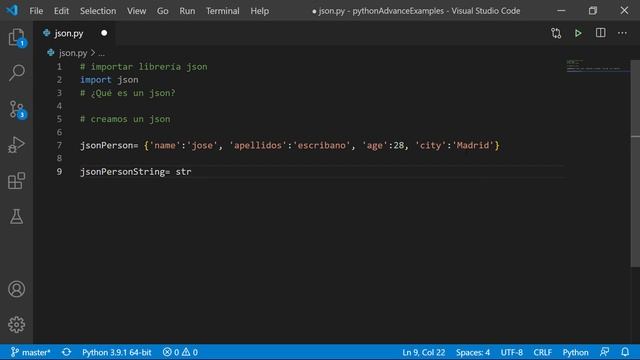Minimize the Visual Studio Code window
The height and width of the screenshot is (360, 640).
pos(561,11)
